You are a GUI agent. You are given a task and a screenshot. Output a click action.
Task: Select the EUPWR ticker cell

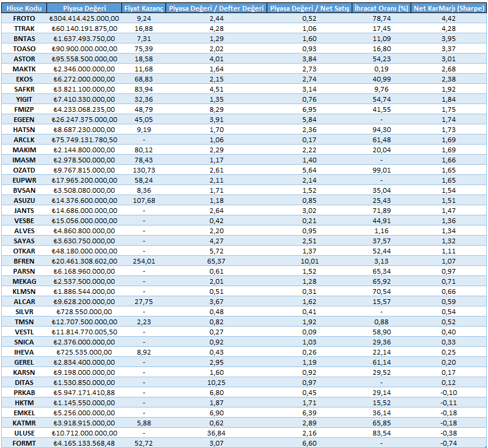tap(24, 180)
